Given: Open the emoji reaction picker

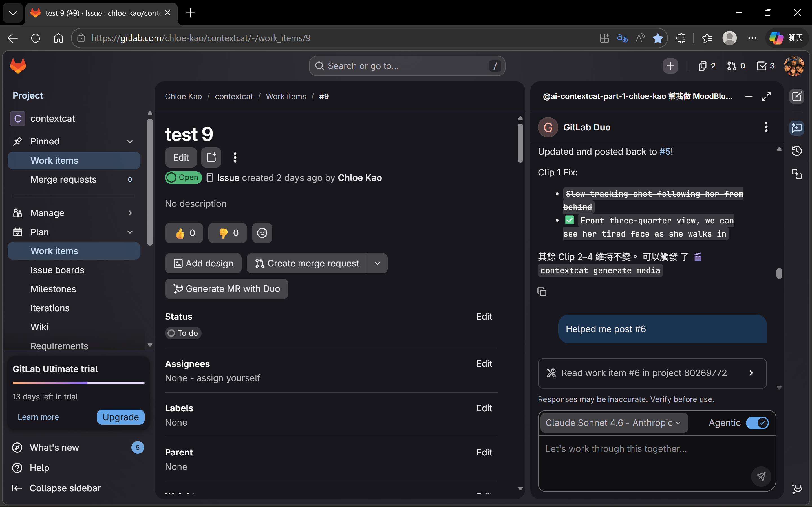Looking at the screenshot, I should [x=262, y=233].
